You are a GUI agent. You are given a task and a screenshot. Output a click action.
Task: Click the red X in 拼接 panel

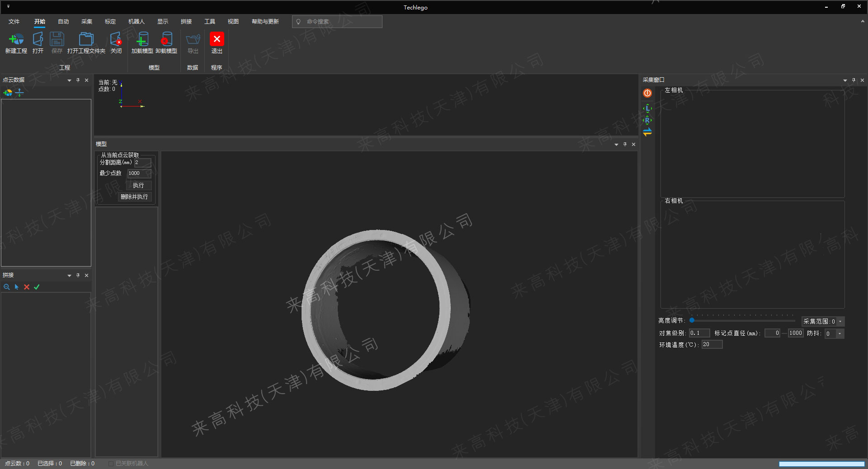point(27,287)
